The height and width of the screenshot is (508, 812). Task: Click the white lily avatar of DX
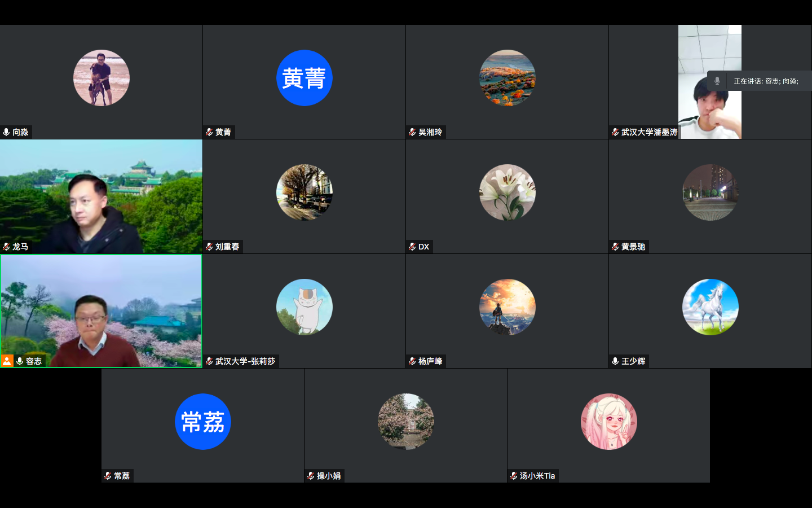coord(507,192)
